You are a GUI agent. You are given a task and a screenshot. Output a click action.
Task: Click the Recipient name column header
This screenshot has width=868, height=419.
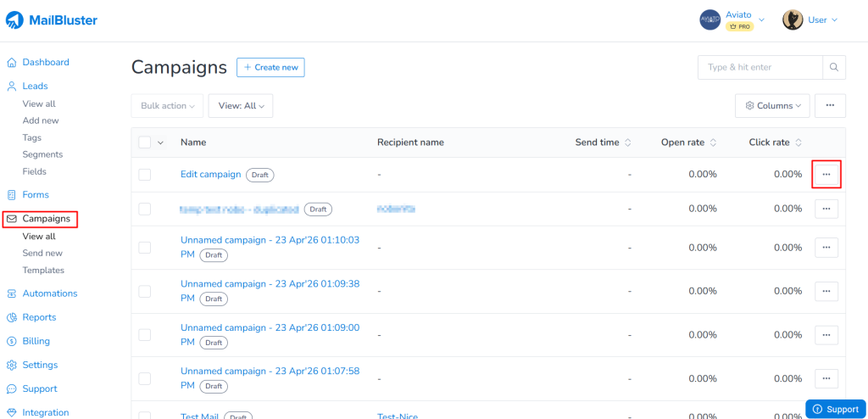(x=410, y=142)
